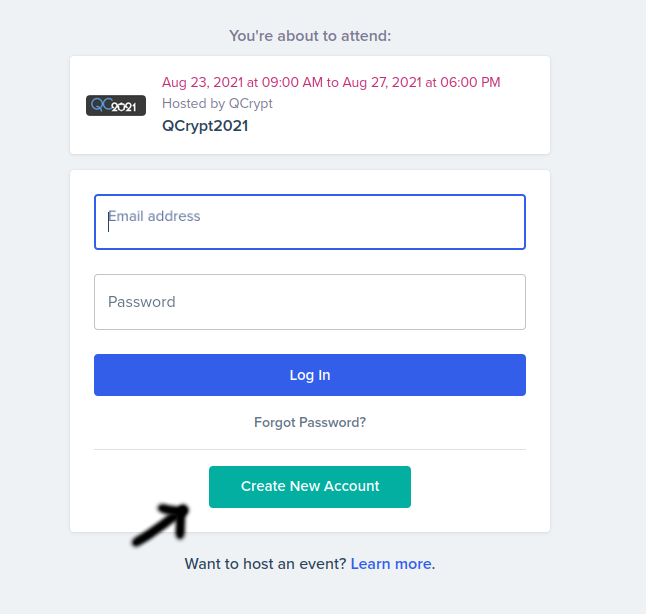Click the Create New Account button

pos(310,487)
